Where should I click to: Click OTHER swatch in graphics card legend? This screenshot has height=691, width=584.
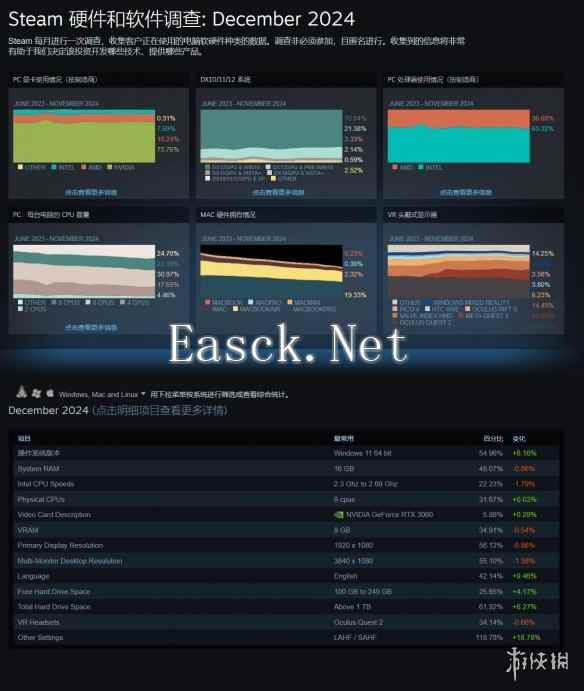click(20, 167)
